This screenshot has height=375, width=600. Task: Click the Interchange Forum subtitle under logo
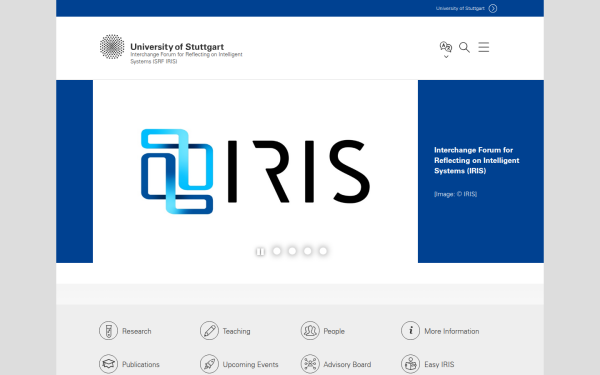tap(186, 58)
